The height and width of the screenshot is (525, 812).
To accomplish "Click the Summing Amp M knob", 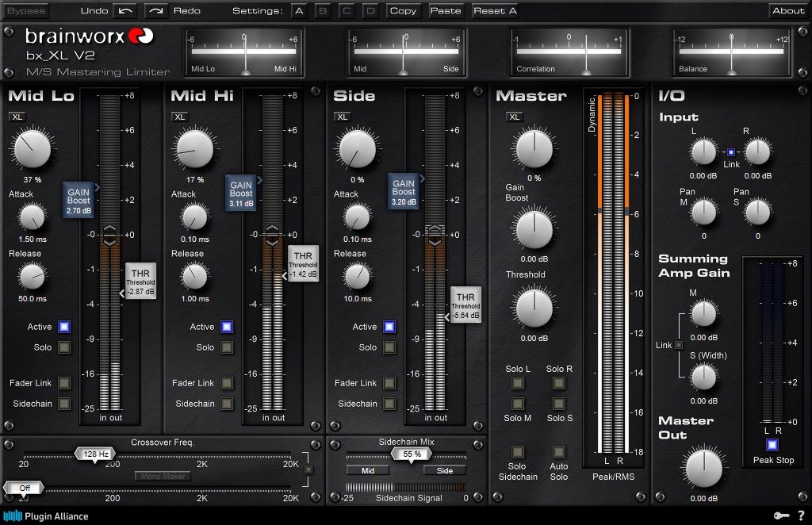I will 703,314.
